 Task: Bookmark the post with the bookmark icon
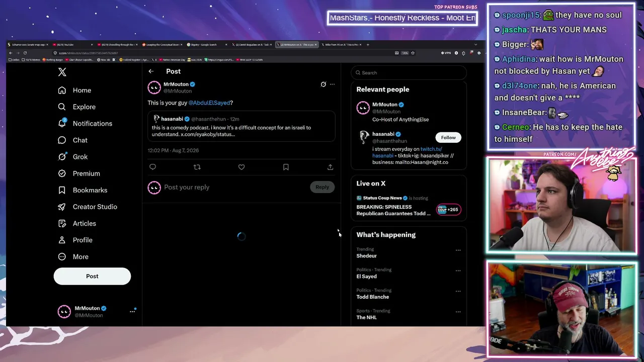pyautogui.click(x=286, y=167)
